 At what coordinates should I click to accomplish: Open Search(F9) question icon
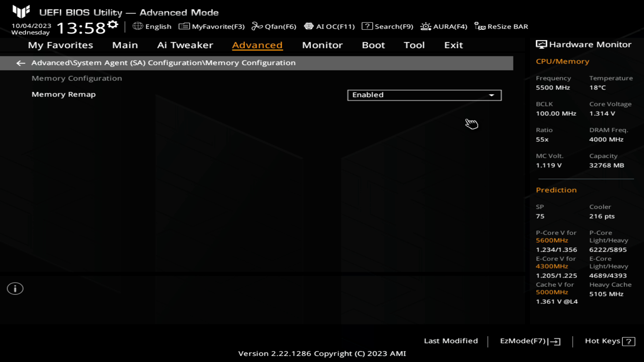coord(367,26)
